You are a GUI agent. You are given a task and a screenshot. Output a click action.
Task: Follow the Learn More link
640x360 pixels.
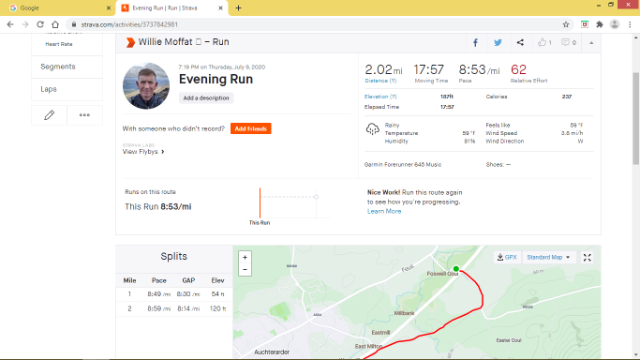(384, 211)
